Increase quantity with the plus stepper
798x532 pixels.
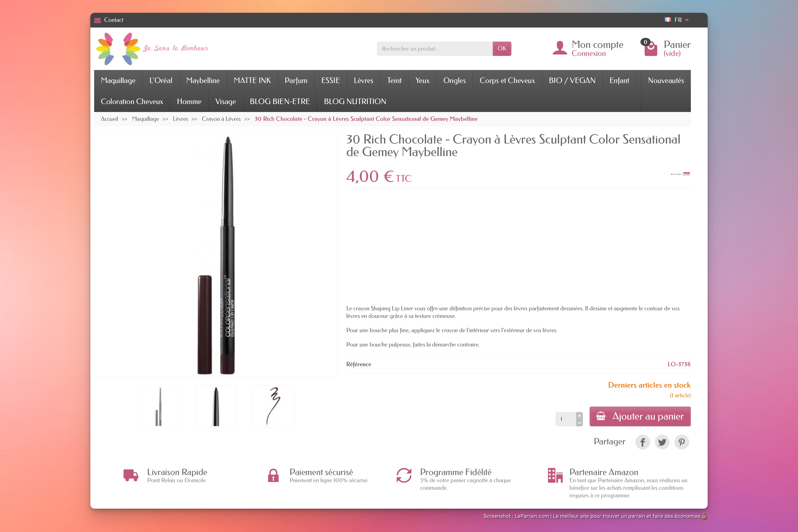(x=579, y=416)
